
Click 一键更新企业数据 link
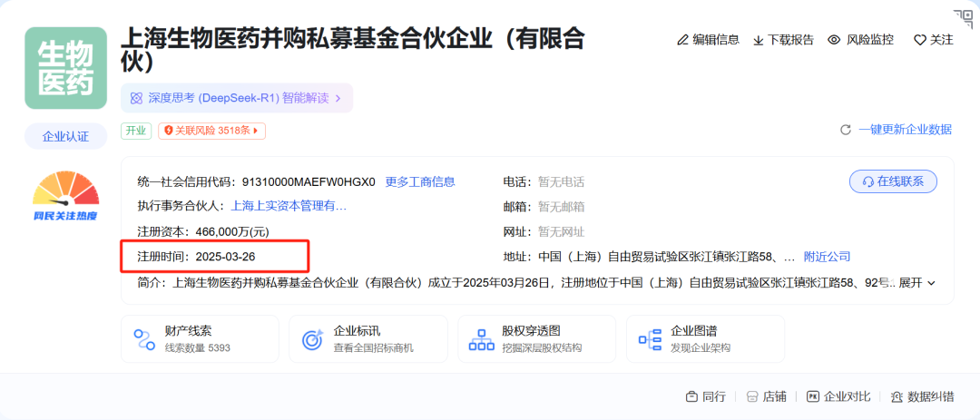click(x=905, y=130)
